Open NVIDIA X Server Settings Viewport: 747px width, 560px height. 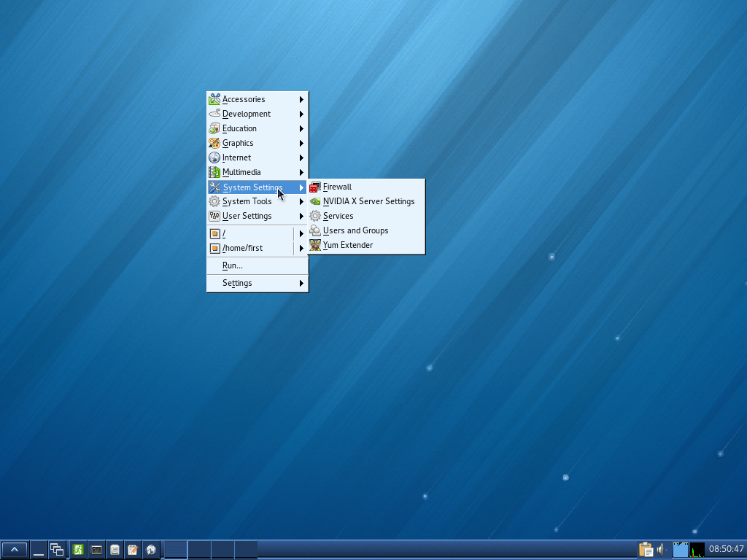[x=366, y=201]
